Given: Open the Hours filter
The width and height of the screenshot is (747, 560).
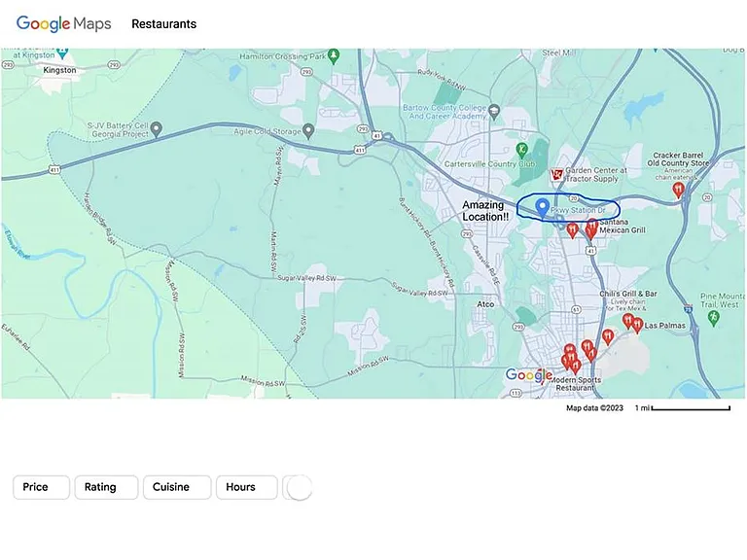Looking at the screenshot, I should [x=246, y=487].
